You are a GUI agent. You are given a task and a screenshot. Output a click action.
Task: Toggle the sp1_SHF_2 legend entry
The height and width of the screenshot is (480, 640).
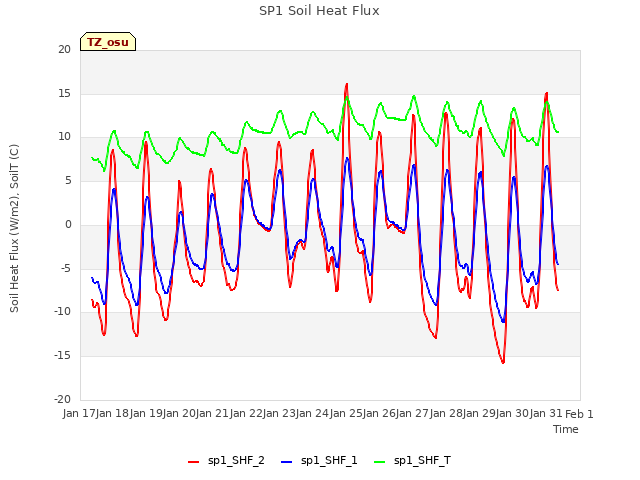coord(226,461)
